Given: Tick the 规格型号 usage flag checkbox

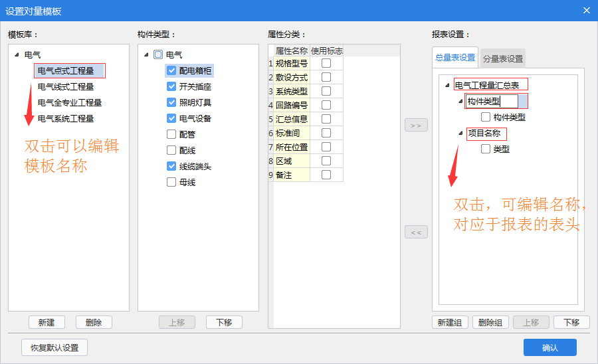Looking at the screenshot, I should [x=326, y=63].
